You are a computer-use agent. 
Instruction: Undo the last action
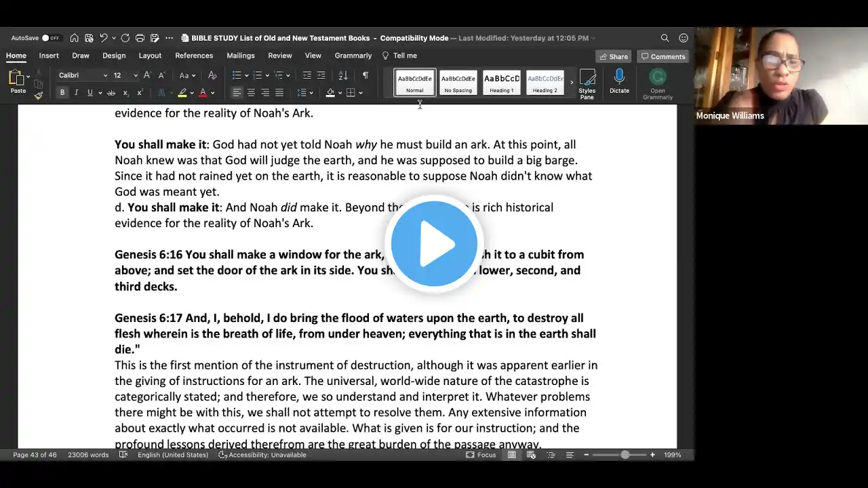[x=103, y=38]
